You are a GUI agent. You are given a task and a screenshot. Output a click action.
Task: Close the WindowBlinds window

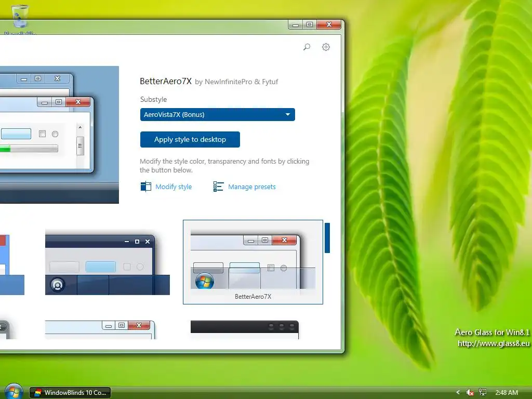point(329,25)
